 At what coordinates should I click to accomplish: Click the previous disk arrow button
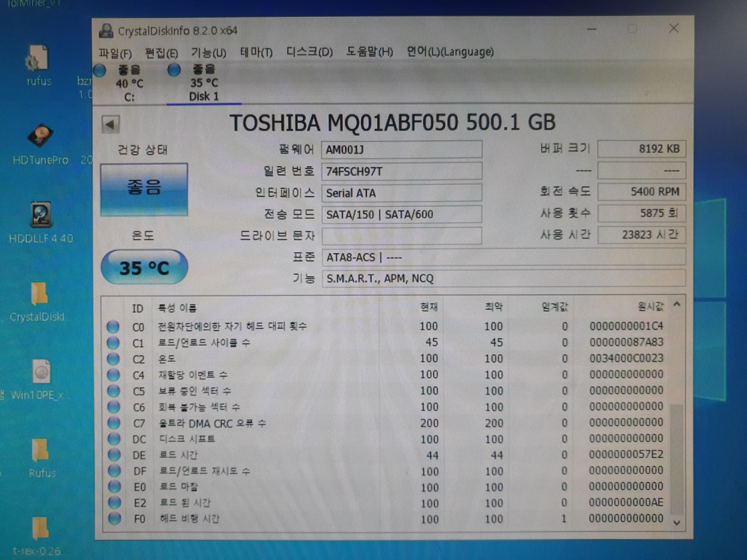110,125
